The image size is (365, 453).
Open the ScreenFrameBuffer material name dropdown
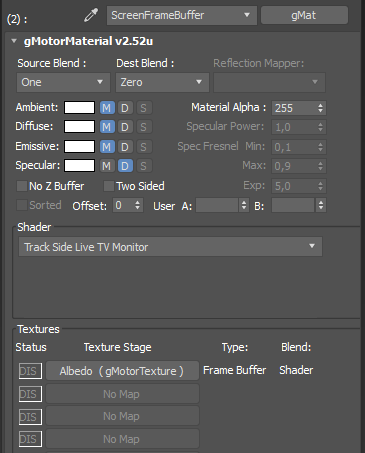182,15
